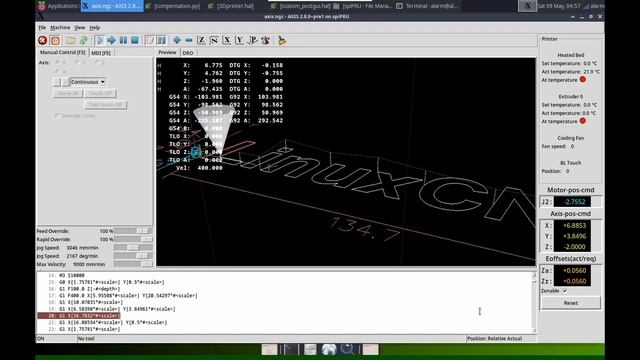Open a G-code file with folder icon
Screen dimensions: 640x360
tap(71, 40)
